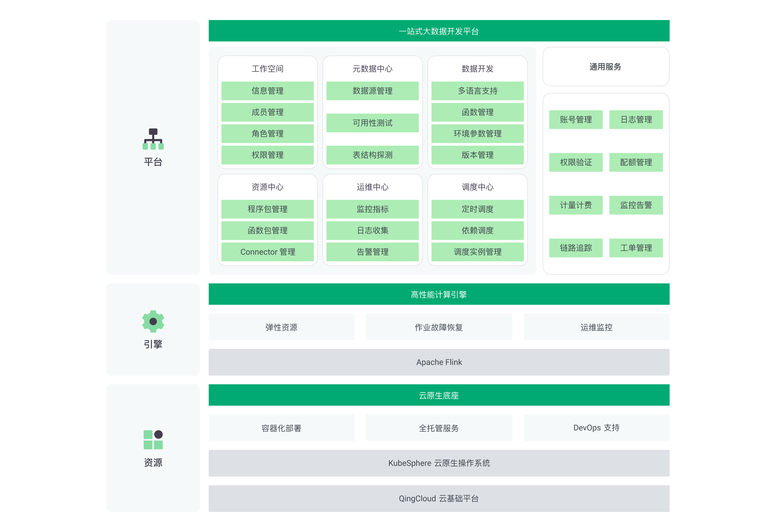The width and height of the screenshot is (776, 532).
Task: Click the KubeSphere 云原生操作系统 bar
Action: pos(439,463)
